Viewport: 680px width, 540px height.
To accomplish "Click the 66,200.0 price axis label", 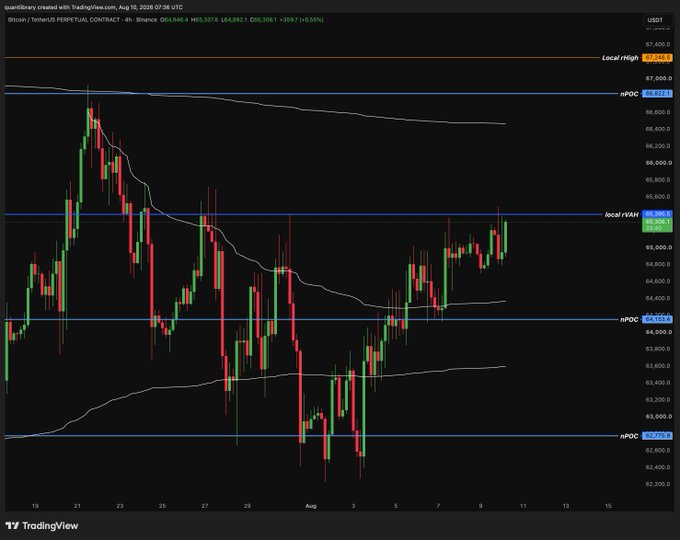I will pyautogui.click(x=658, y=146).
